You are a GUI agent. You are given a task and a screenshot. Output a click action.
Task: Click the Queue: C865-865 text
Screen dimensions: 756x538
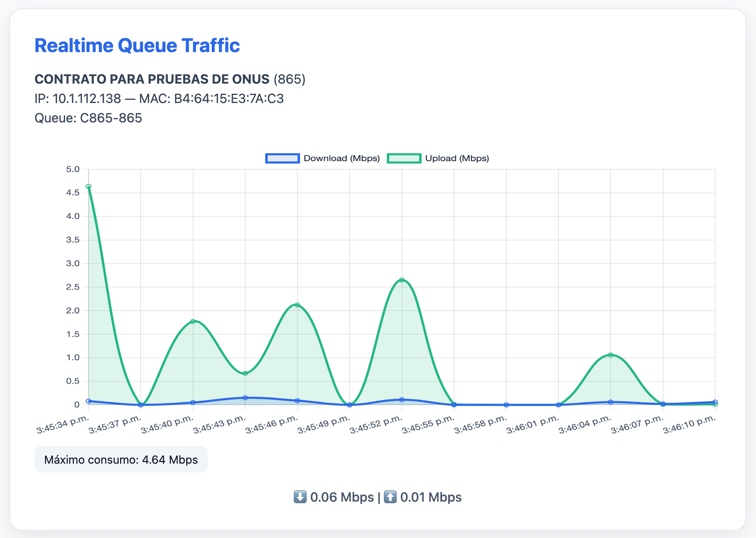point(88,118)
